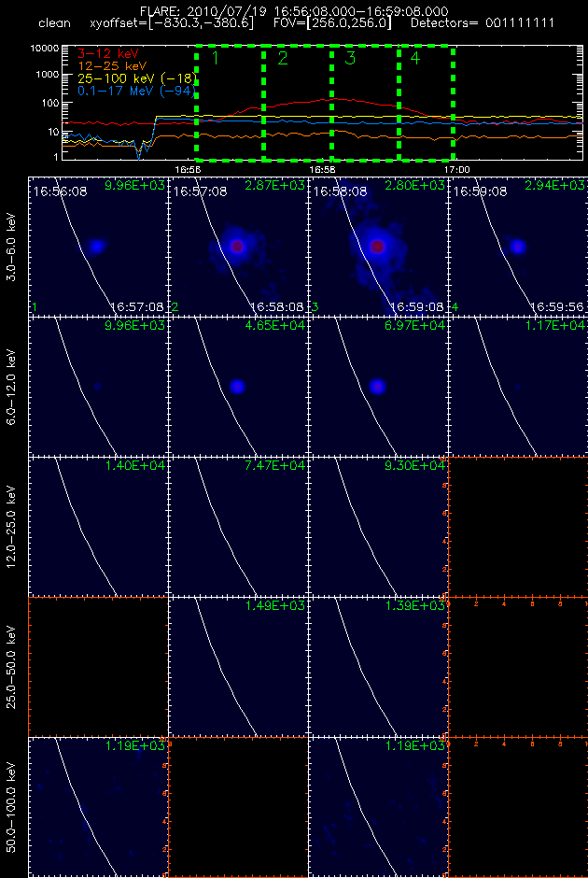
Task: Click the 1.39E+03 value in the 25-50 keV row
Action: 415,606
